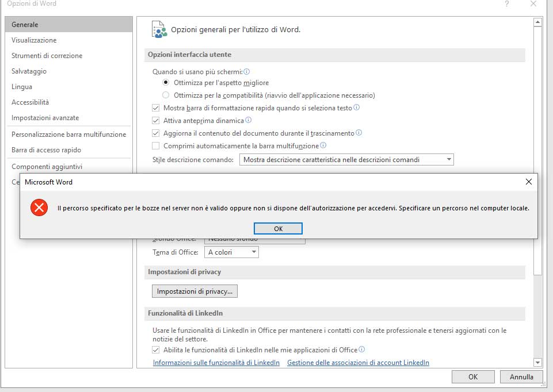
Task: Click the red error icon in the Microsoft Word dialog
Action: tap(39, 207)
